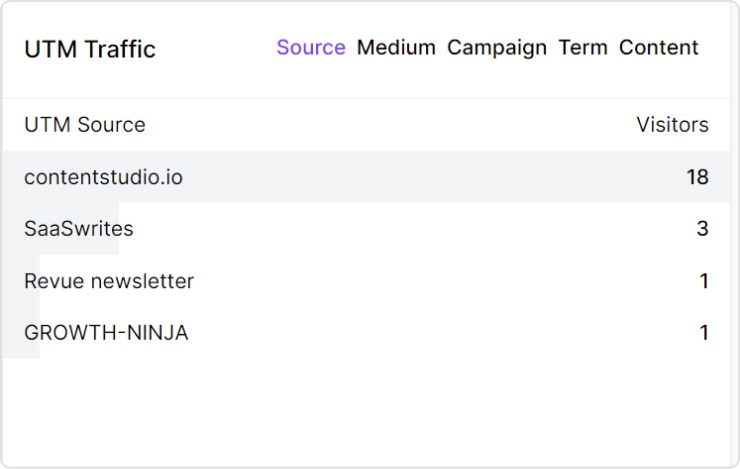Click the small bar left of Revue newsletter

[13, 281]
